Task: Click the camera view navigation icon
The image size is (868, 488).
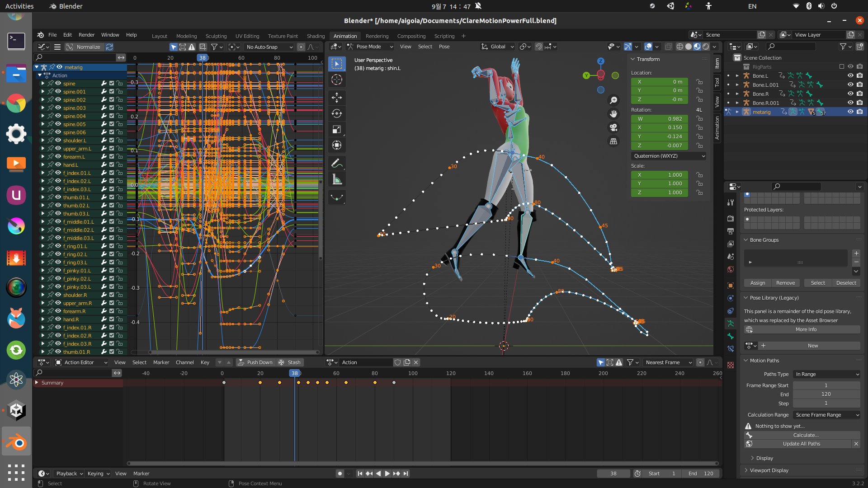Action: pyautogui.click(x=613, y=127)
